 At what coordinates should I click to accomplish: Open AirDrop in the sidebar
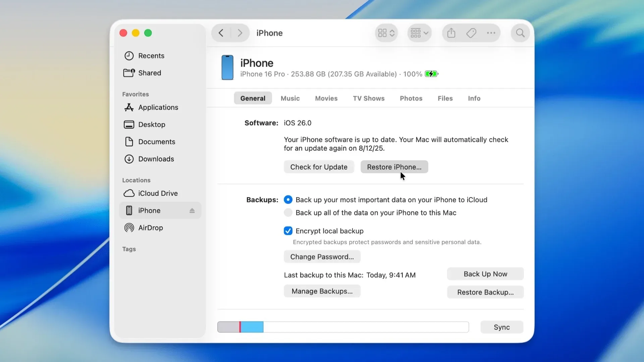pos(160,228)
